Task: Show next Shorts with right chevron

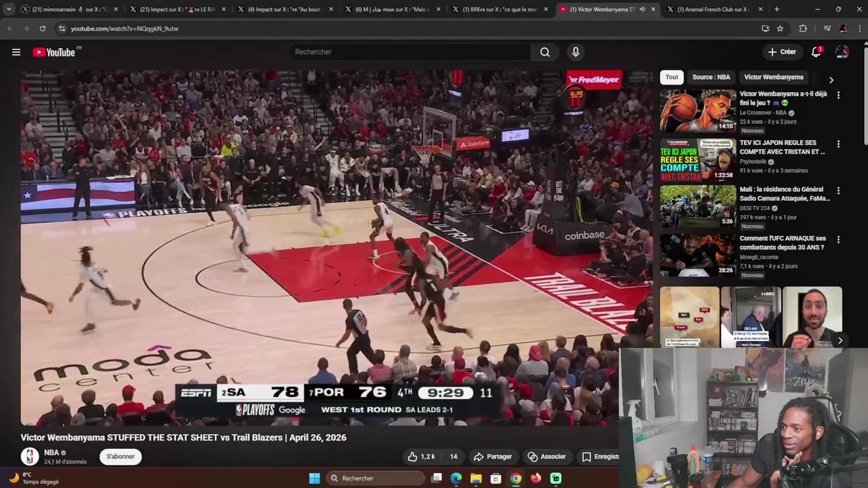Action: click(840, 341)
